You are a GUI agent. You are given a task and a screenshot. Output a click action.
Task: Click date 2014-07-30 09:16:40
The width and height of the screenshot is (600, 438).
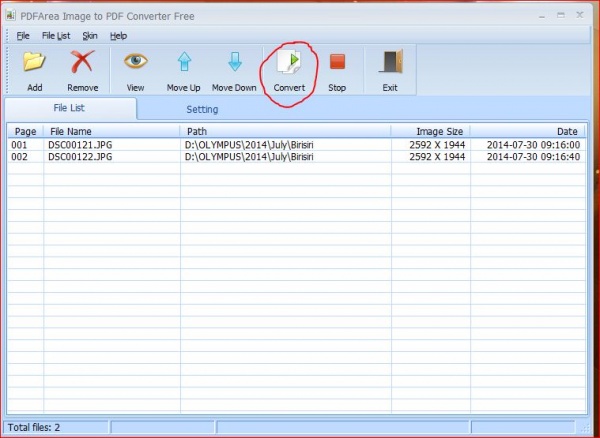[x=533, y=157]
